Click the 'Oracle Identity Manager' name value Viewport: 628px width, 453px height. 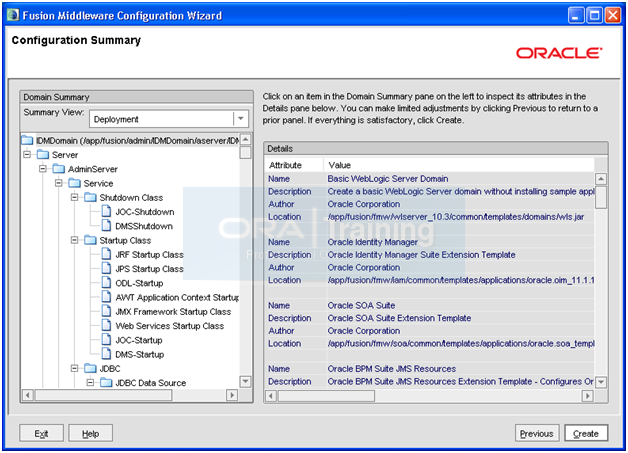click(372, 242)
